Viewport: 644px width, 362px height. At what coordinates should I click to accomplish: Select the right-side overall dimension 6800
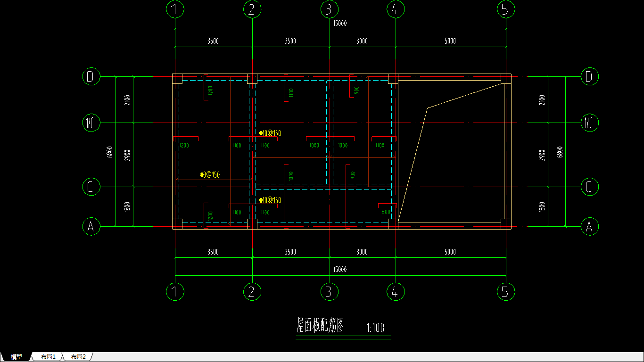point(560,152)
